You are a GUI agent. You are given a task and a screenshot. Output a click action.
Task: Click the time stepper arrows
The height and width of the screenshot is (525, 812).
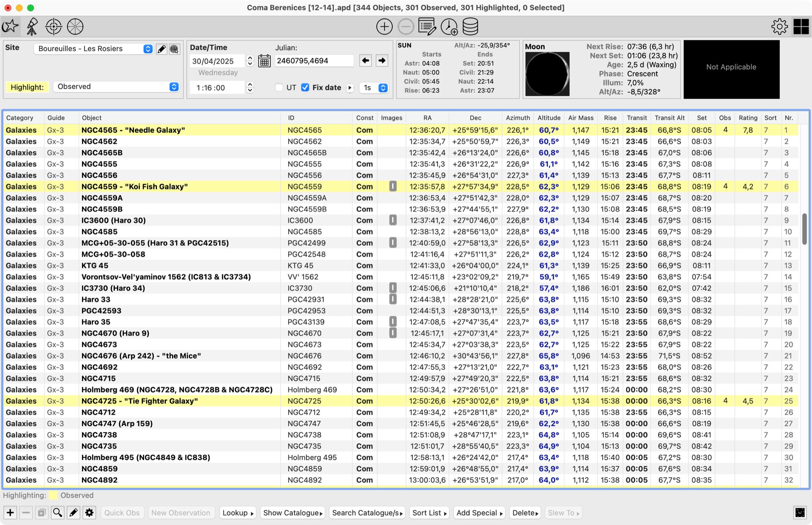point(250,87)
